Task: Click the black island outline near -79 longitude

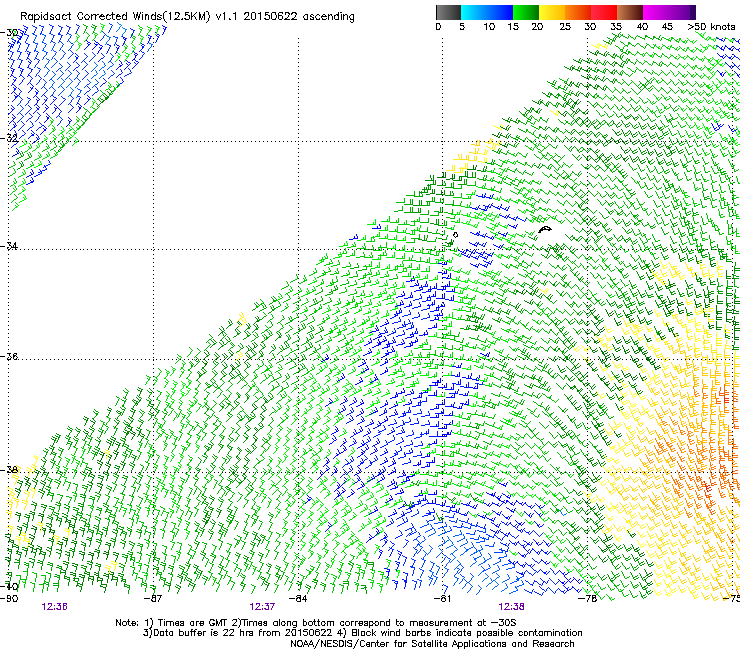Action: click(x=545, y=229)
